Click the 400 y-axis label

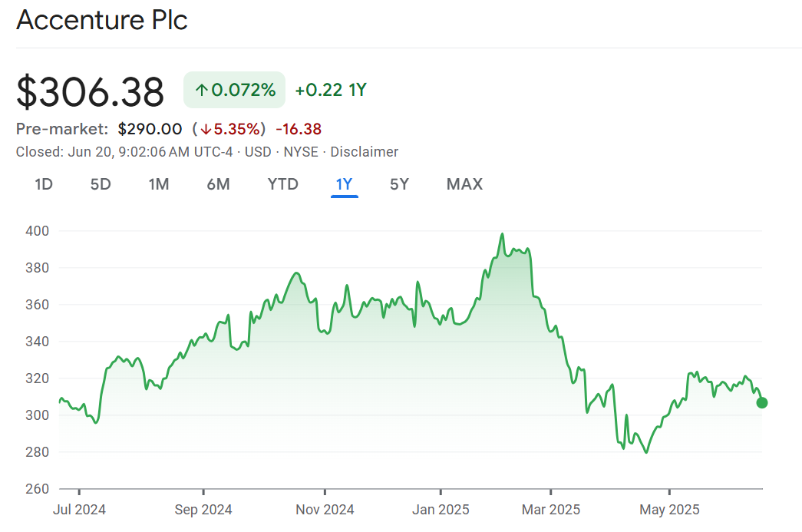point(38,231)
